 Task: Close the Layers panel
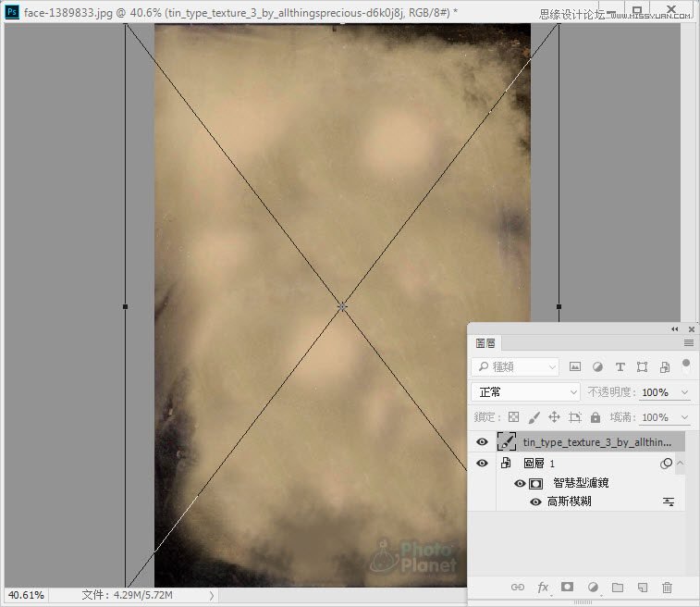[x=692, y=329]
